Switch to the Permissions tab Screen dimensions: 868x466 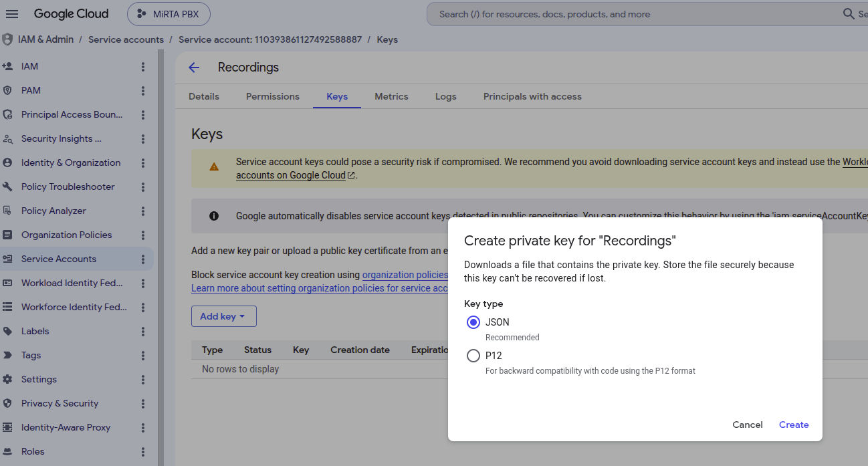273,96
